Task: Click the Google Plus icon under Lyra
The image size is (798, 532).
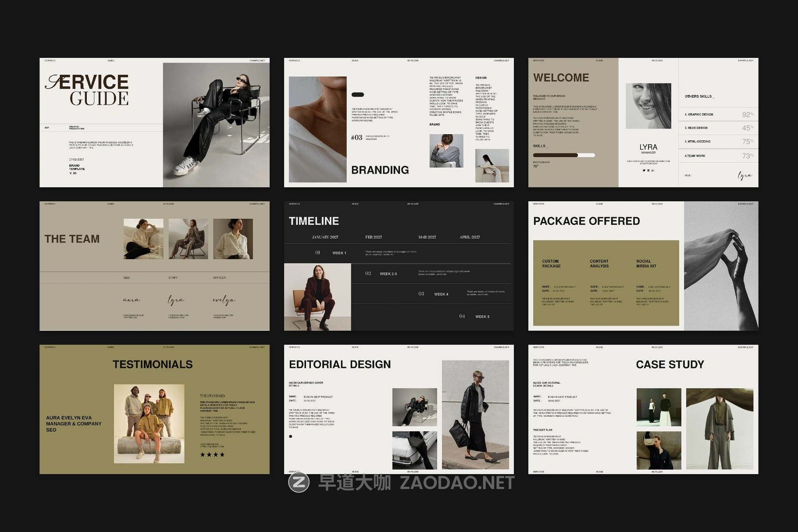Action: (x=653, y=170)
